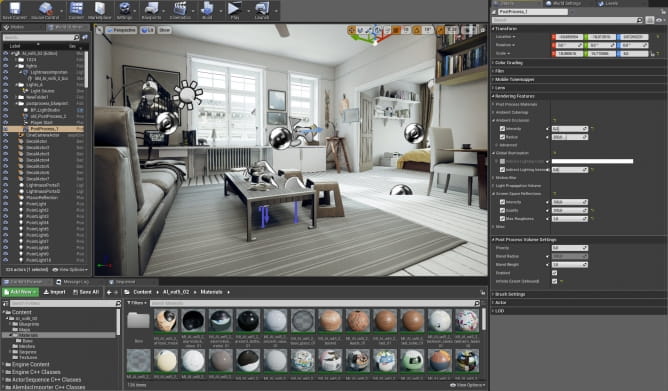The width and height of the screenshot is (668, 391).
Task: Open View Options in World Outliner
Action: pos(70,270)
